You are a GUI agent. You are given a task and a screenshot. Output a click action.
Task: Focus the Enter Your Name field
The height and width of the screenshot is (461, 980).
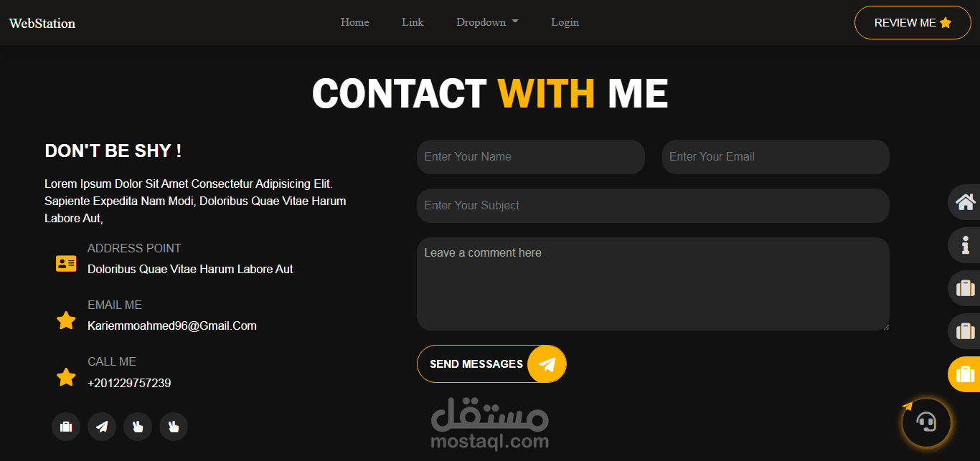[x=531, y=157]
